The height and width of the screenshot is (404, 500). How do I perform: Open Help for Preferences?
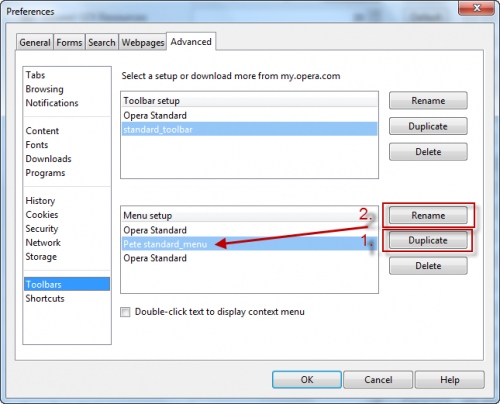point(450,380)
